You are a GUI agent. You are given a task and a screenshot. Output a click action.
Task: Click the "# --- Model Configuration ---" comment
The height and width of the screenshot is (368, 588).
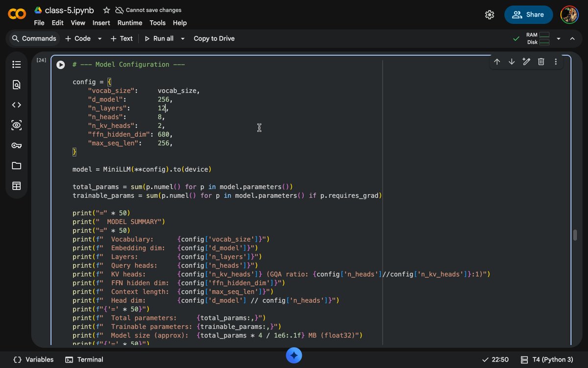click(128, 64)
